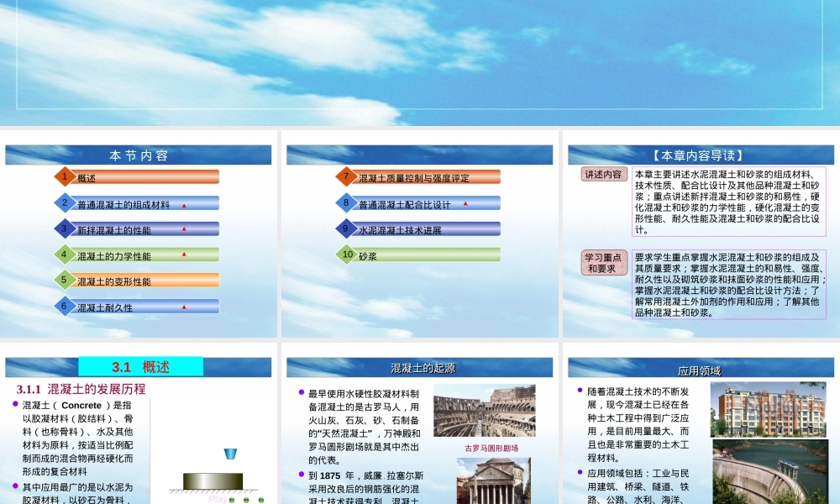This screenshot has width=840, height=504.
Task: Open 普通混凝土的组成材料 section bar
Action: pyautogui.click(x=144, y=203)
